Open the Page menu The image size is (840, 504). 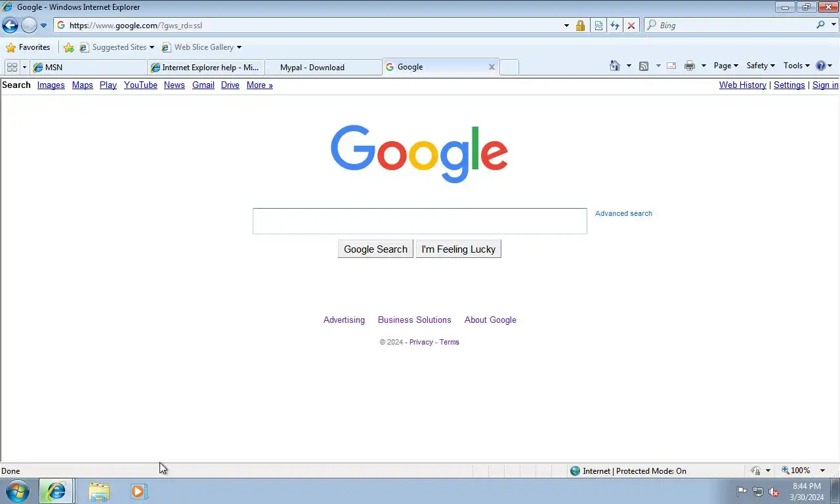click(726, 66)
